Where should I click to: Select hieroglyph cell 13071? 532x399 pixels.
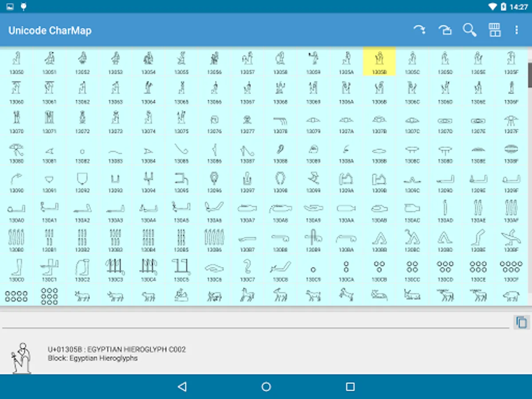pyautogui.click(x=49, y=121)
